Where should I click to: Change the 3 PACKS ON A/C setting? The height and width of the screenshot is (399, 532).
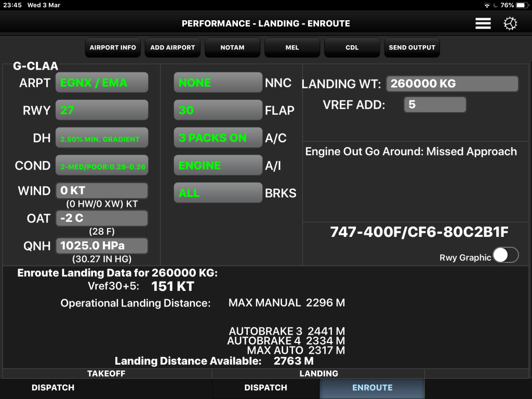tap(218, 138)
